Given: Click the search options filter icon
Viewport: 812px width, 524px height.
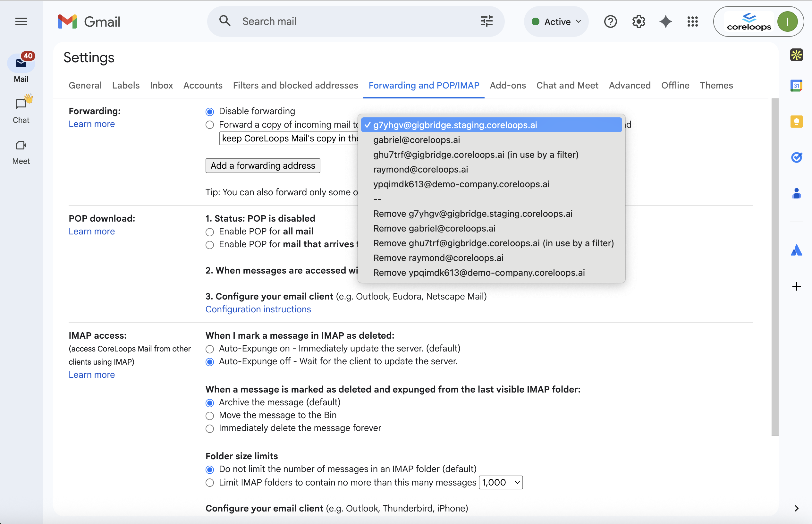Looking at the screenshot, I should point(486,21).
